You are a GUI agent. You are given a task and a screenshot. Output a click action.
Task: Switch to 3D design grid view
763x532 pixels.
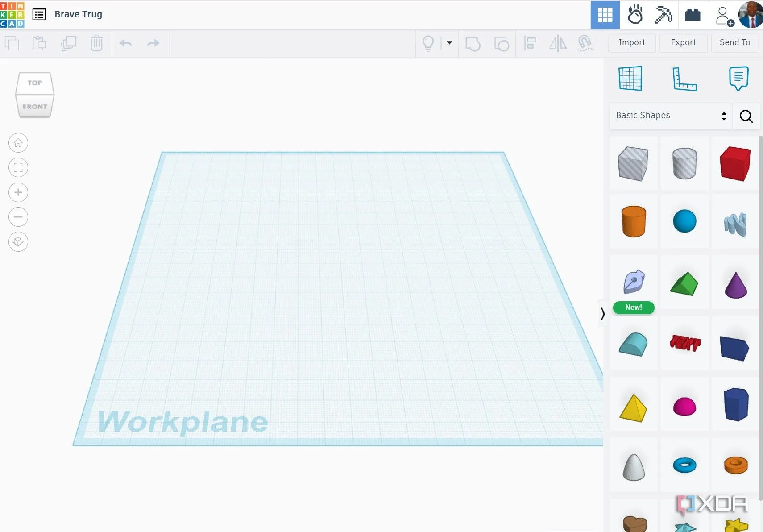point(605,15)
